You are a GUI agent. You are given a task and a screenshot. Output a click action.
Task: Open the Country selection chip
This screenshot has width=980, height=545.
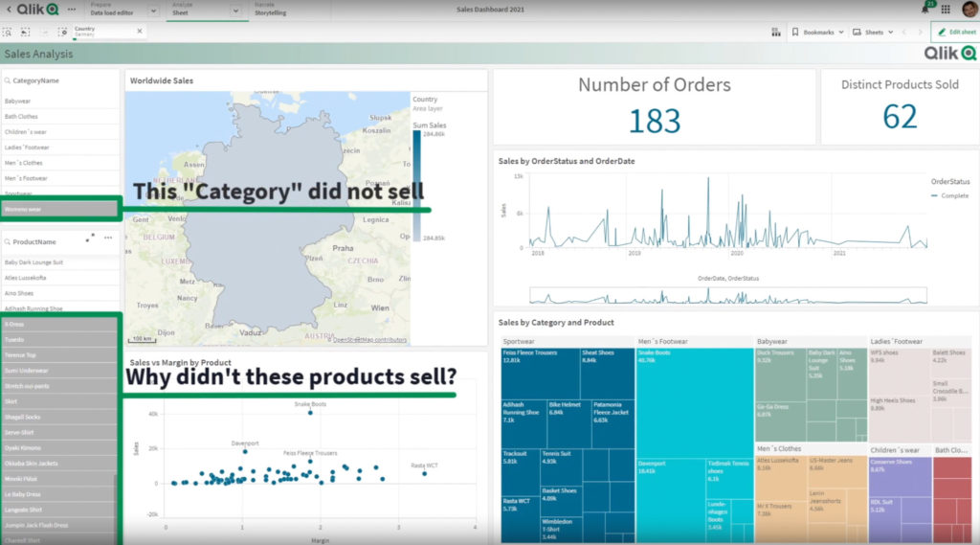coord(103,32)
